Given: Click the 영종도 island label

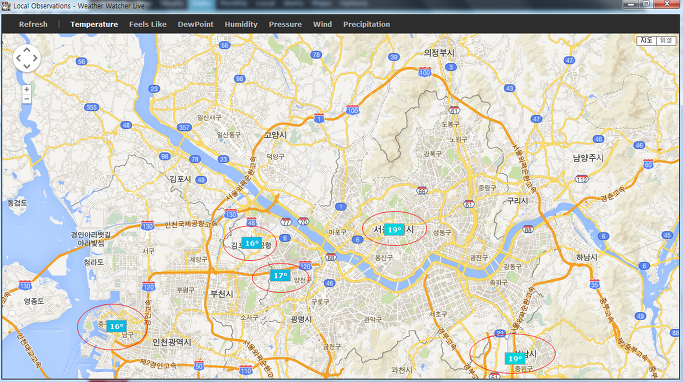Looking at the screenshot, I should coord(34,301).
